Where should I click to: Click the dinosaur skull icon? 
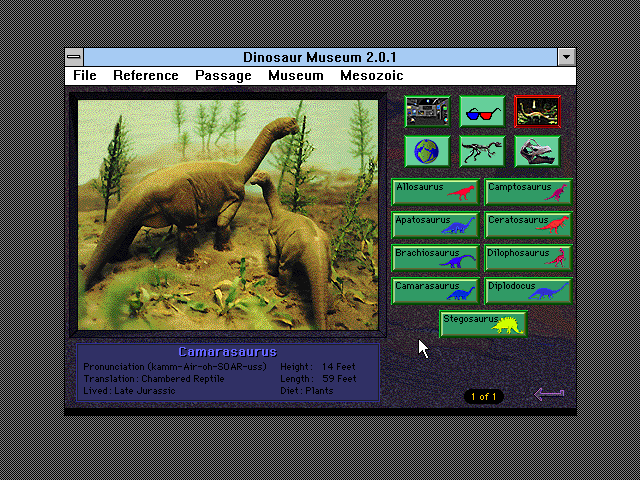point(537,151)
